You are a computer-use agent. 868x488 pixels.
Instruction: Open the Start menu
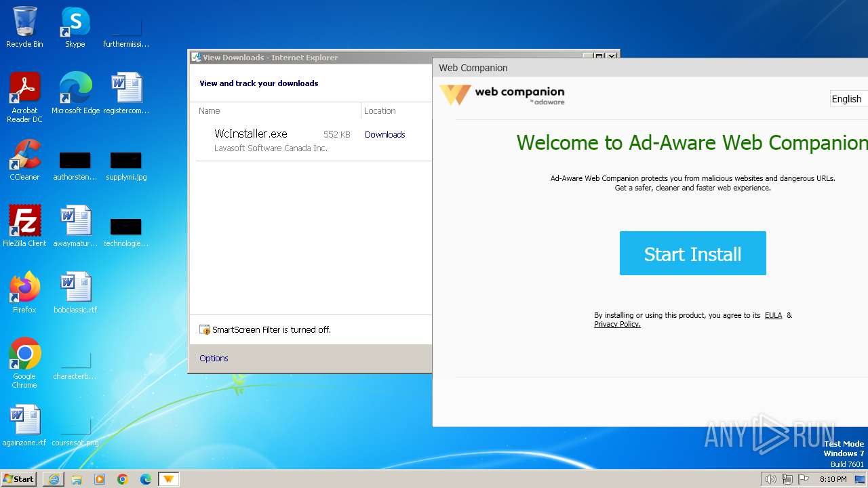pyautogui.click(x=19, y=479)
